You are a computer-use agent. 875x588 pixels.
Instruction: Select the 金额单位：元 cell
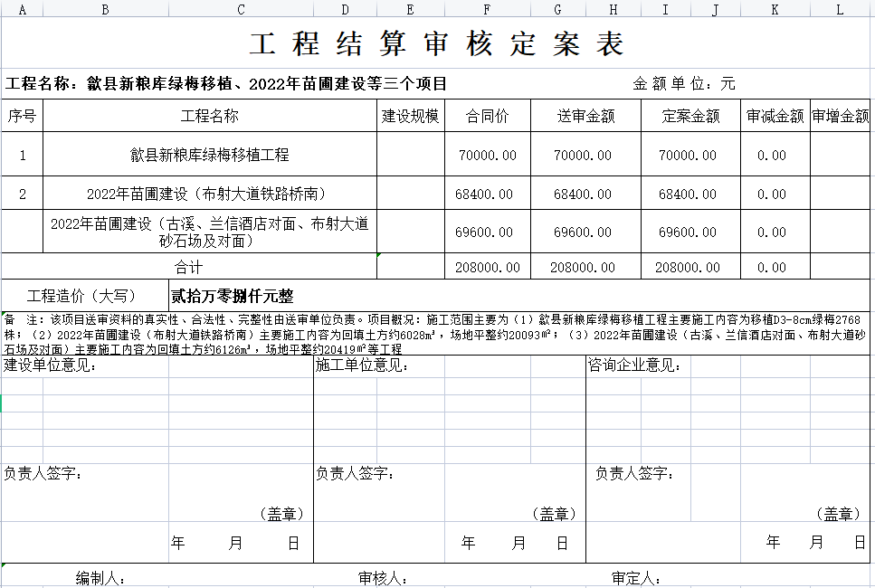684,84
